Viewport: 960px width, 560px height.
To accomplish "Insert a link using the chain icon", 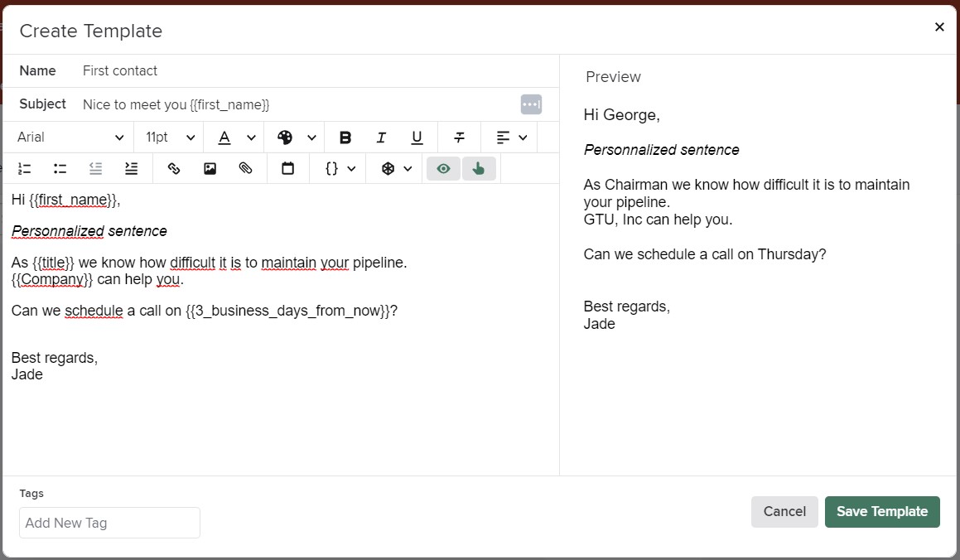I will point(174,168).
